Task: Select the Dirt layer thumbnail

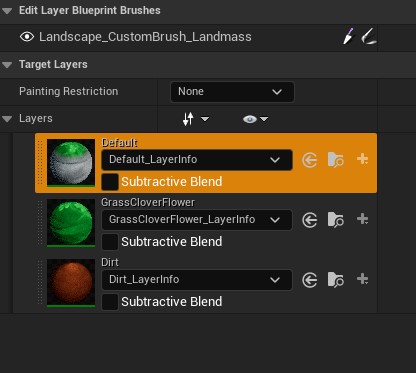Action: [71, 283]
